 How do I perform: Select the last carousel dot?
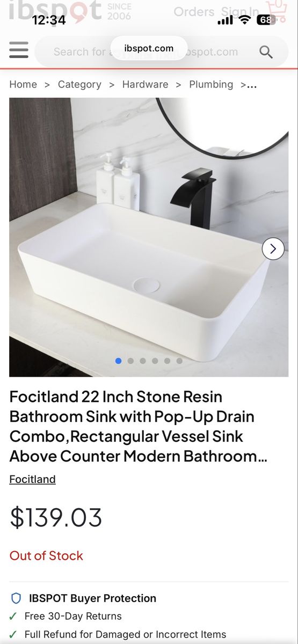click(179, 361)
